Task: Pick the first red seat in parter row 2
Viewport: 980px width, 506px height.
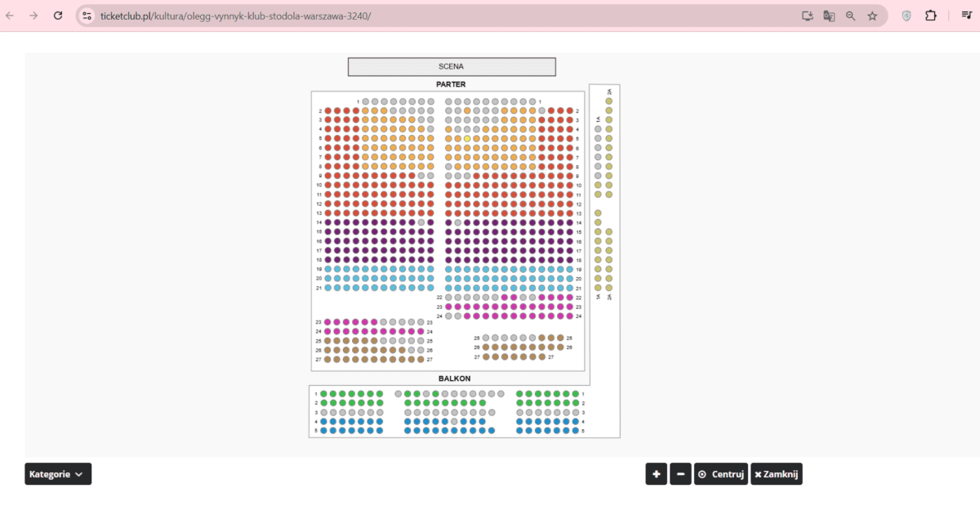Action: click(328, 110)
